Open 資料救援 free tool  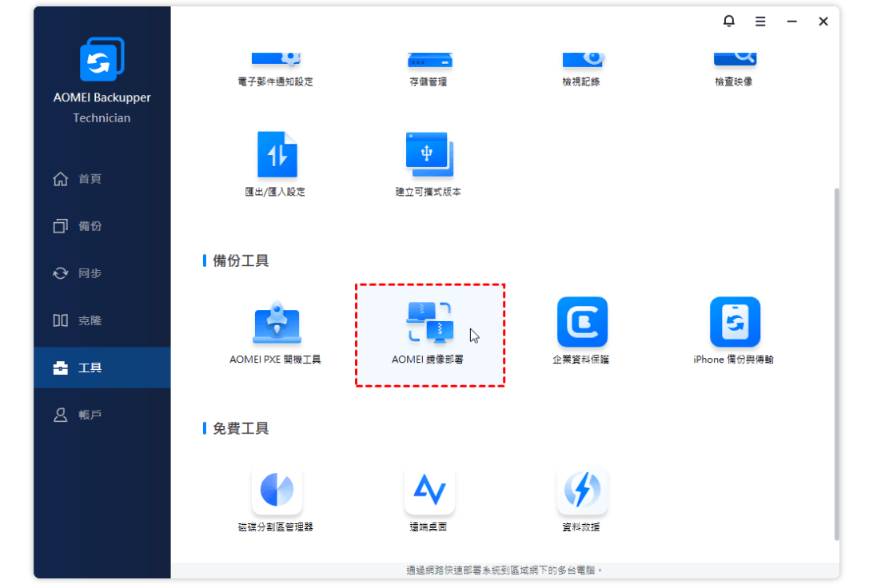581,500
